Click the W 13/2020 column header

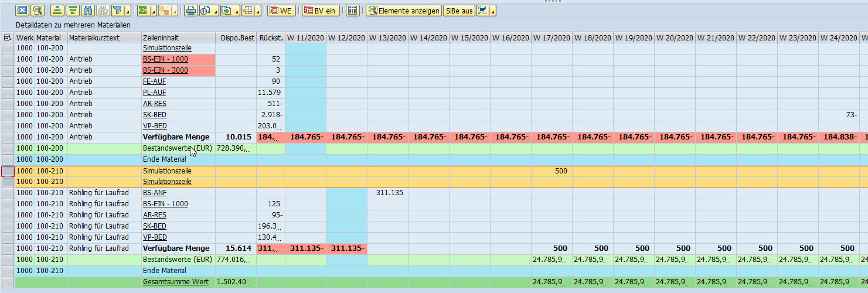tap(387, 38)
